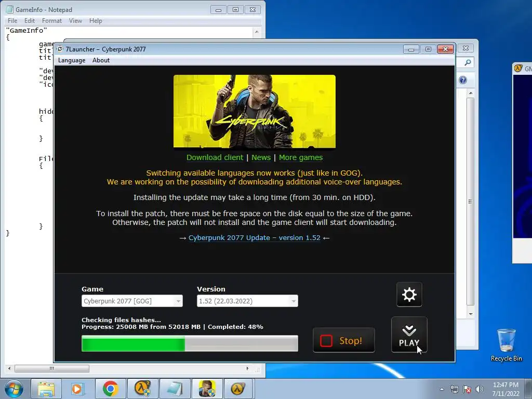Open the Recycle Bin desktop icon

506,345
